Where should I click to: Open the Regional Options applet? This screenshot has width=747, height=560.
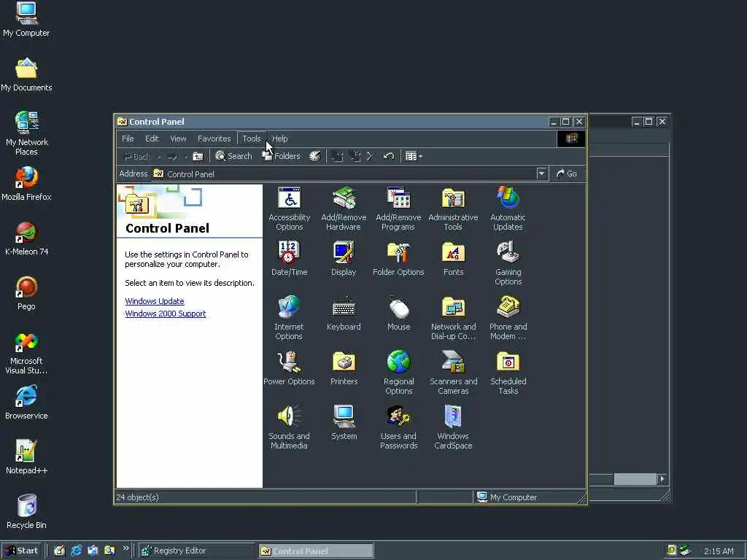click(x=399, y=373)
